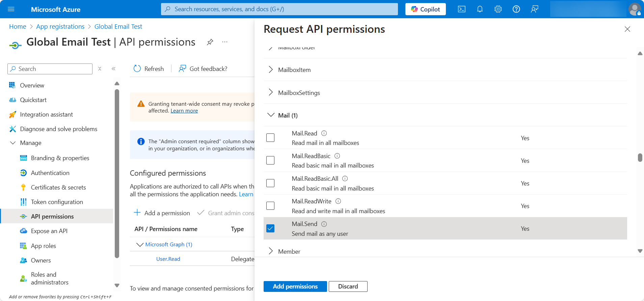Click App registrations breadcrumb link
The image size is (644, 301).
(x=60, y=27)
